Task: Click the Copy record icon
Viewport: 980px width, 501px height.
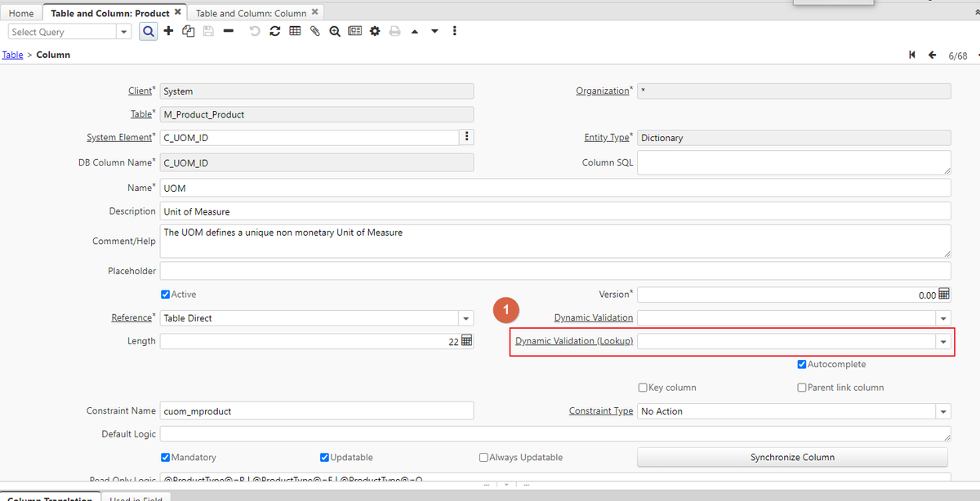Action: [189, 32]
